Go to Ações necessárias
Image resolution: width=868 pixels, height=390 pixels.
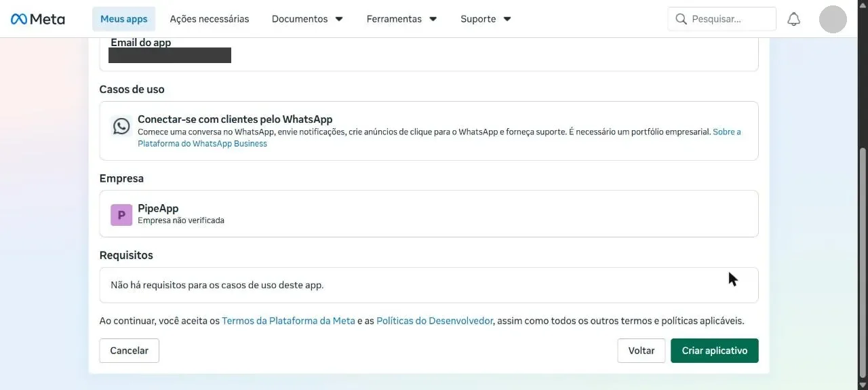pyautogui.click(x=210, y=19)
